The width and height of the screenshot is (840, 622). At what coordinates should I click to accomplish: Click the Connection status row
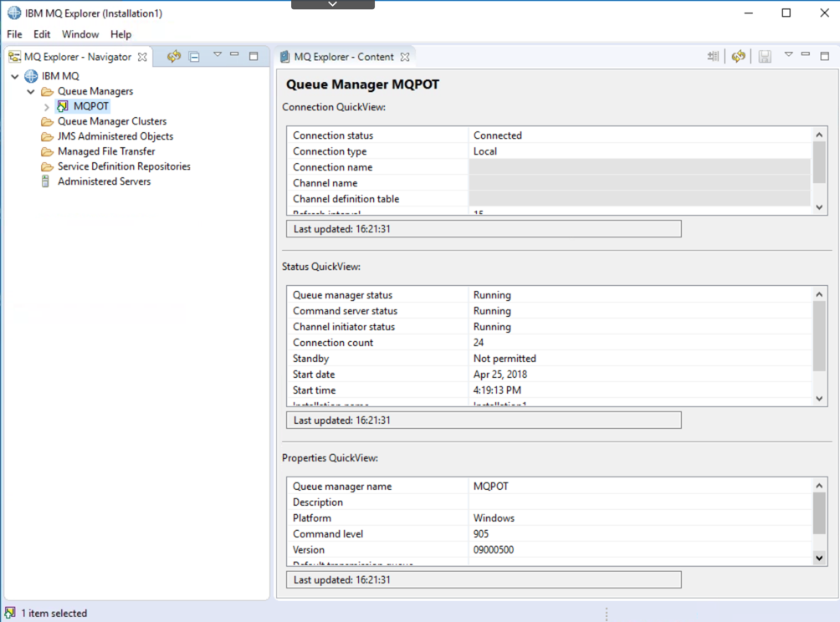pos(549,135)
